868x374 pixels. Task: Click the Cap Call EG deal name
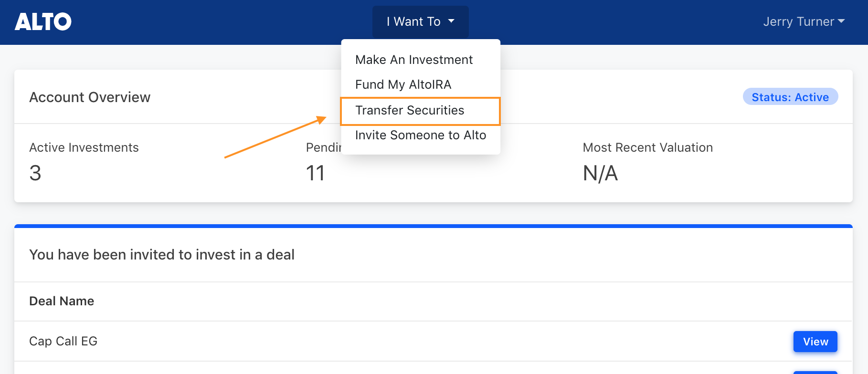[64, 341]
